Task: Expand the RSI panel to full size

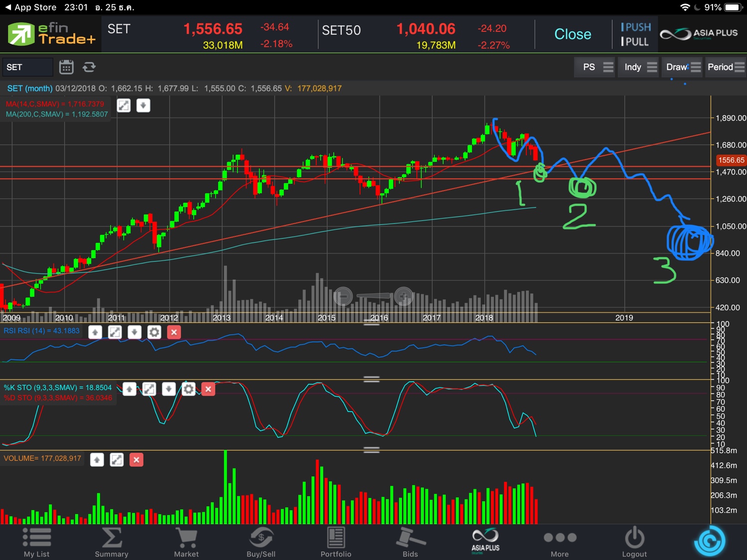Action: (115, 332)
